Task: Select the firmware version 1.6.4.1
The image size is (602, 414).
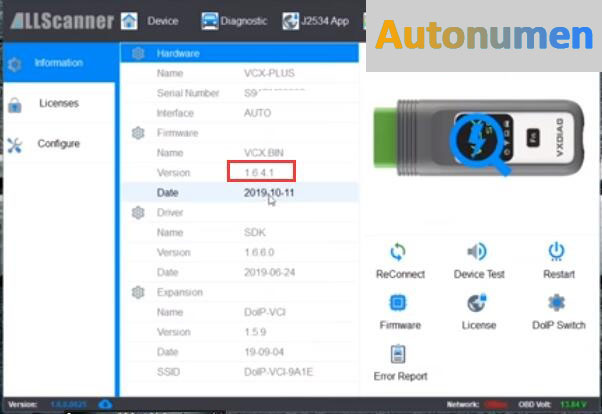Action: (259, 173)
